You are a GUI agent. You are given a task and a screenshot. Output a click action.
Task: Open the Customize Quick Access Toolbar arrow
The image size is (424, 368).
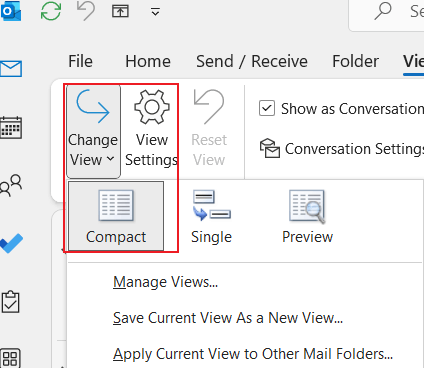coord(155,12)
